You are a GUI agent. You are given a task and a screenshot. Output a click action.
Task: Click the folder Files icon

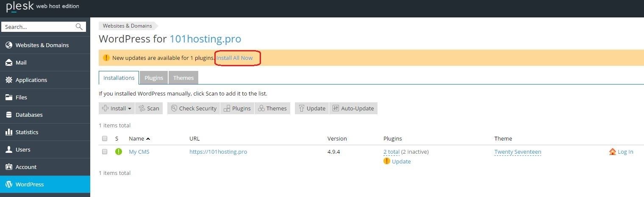click(x=8, y=97)
